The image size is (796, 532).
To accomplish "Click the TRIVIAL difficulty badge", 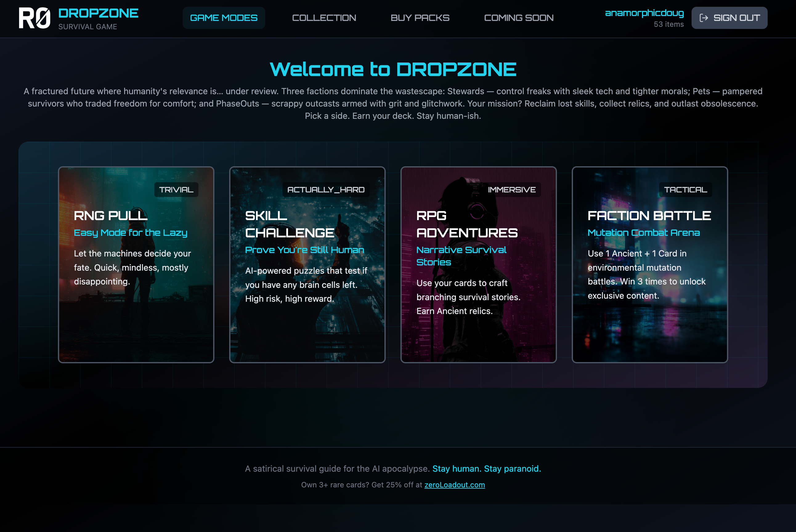I will pos(176,190).
